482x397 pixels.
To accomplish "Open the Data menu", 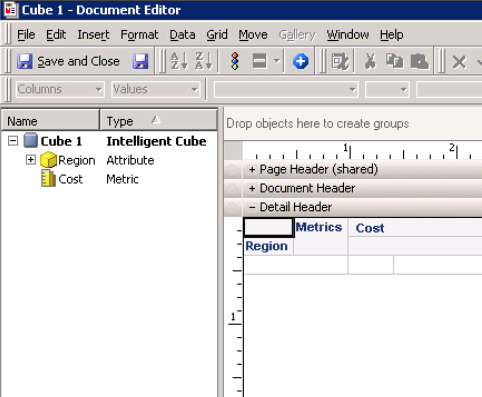I will [x=182, y=35].
